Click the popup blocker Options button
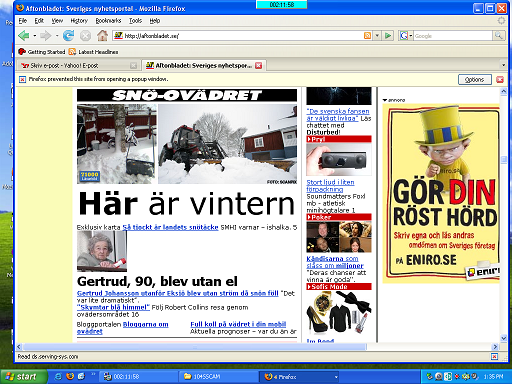Screen dimensions: 512x384 tap(475, 79)
